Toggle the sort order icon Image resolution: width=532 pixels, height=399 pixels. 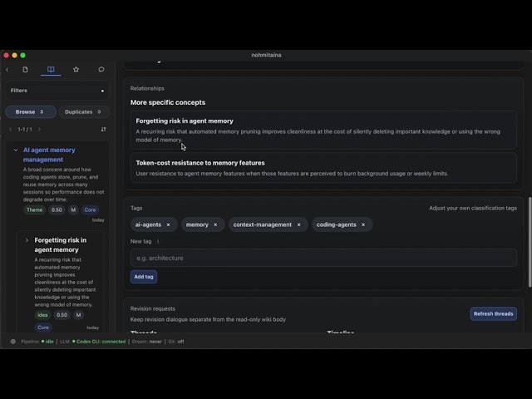pos(103,130)
